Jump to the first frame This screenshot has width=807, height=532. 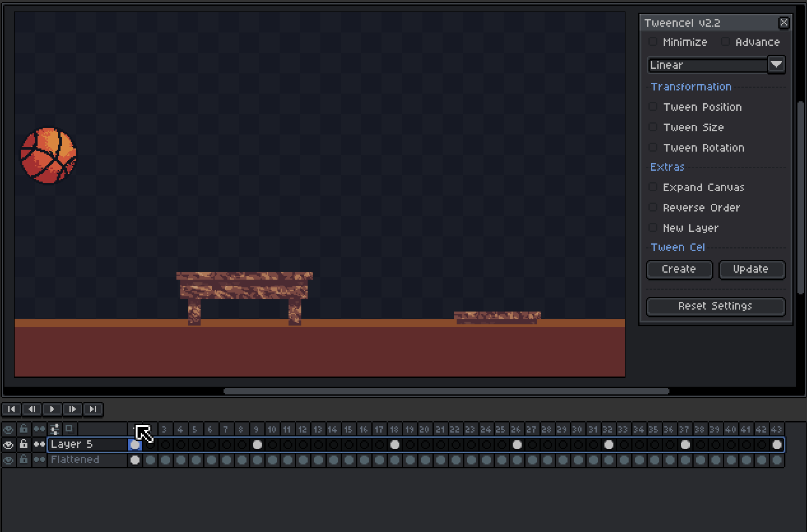(11, 409)
